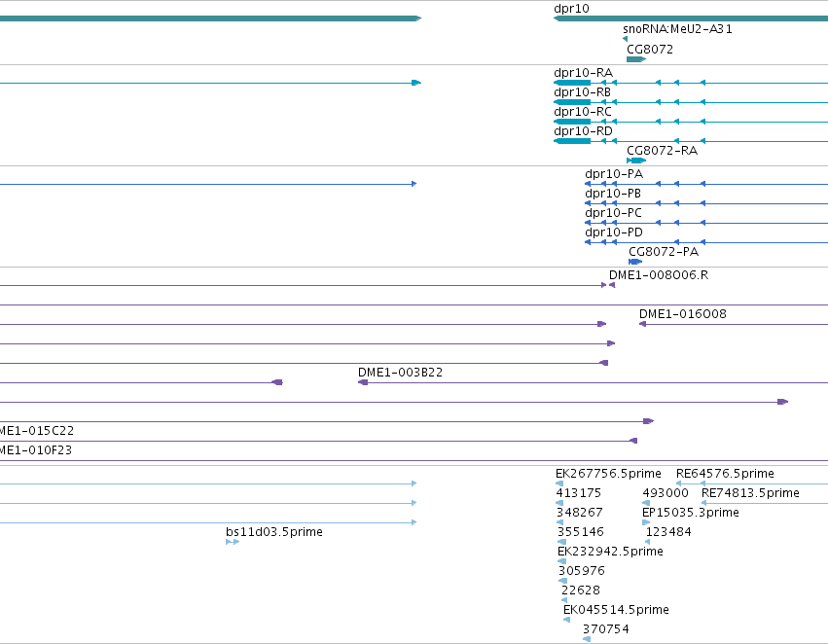Select the CG8072-RA transcript label

pyautogui.click(x=663, y=151)
